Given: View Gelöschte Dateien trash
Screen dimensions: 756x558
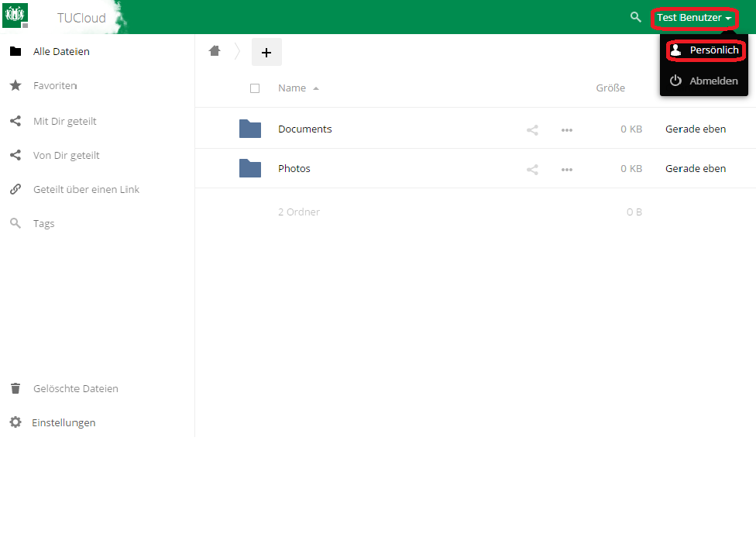Looking at the screenshot, I should (x=75, y=388).
